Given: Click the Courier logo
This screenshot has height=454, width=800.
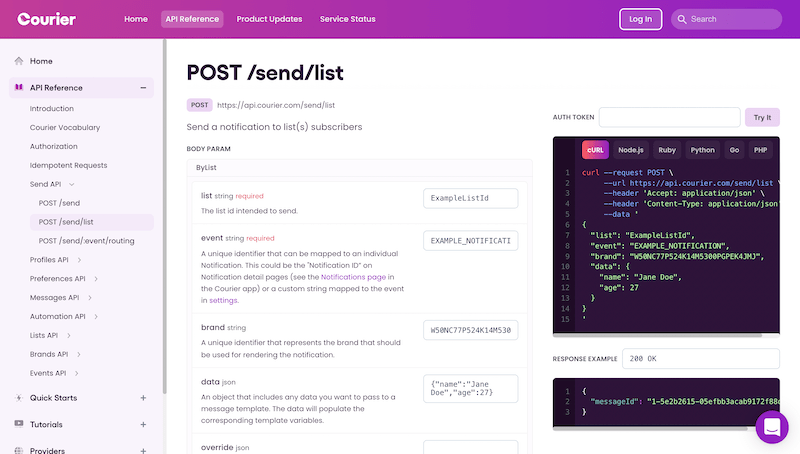Looking at the screenshot, I should [x=46, y=18].
